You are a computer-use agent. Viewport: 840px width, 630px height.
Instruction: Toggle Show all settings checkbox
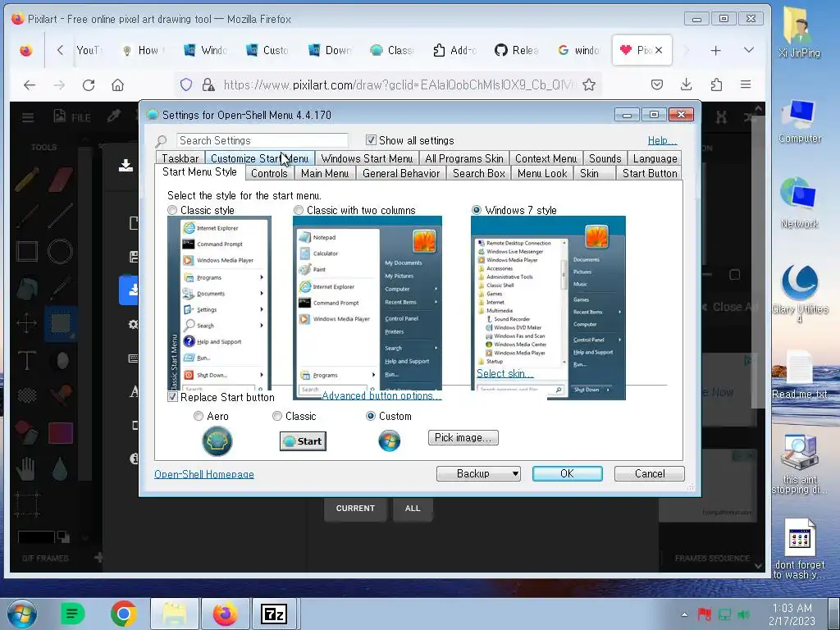(371, 140)
